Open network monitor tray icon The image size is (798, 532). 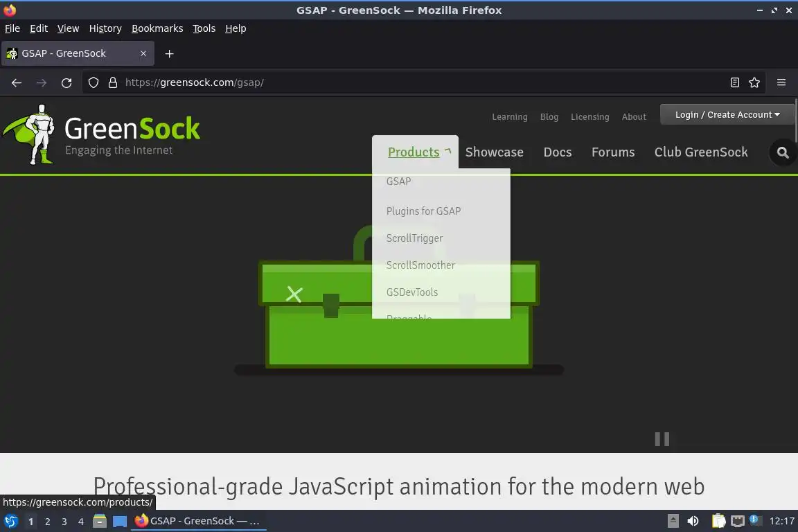pos(738,521)
